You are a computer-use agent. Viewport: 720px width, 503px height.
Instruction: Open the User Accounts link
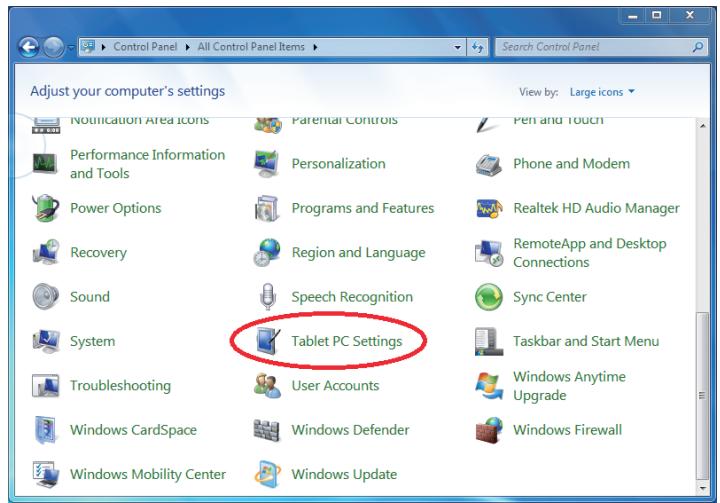(336, 385)
